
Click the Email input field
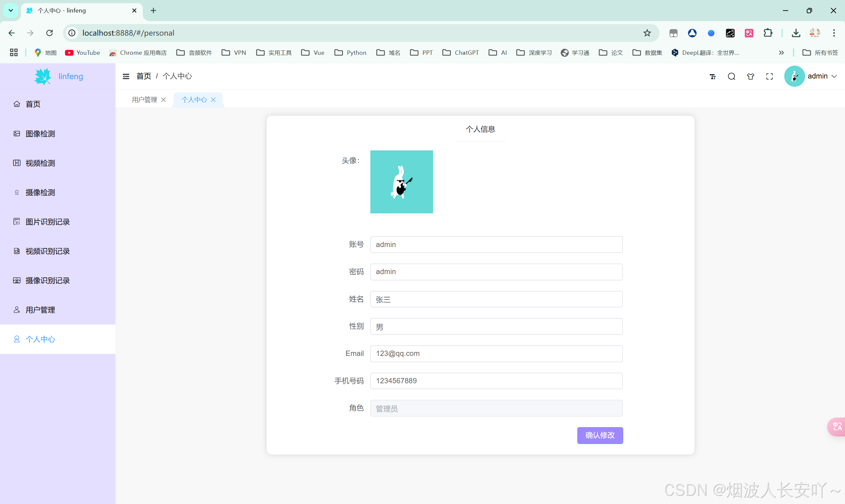(x=496, y=354)
